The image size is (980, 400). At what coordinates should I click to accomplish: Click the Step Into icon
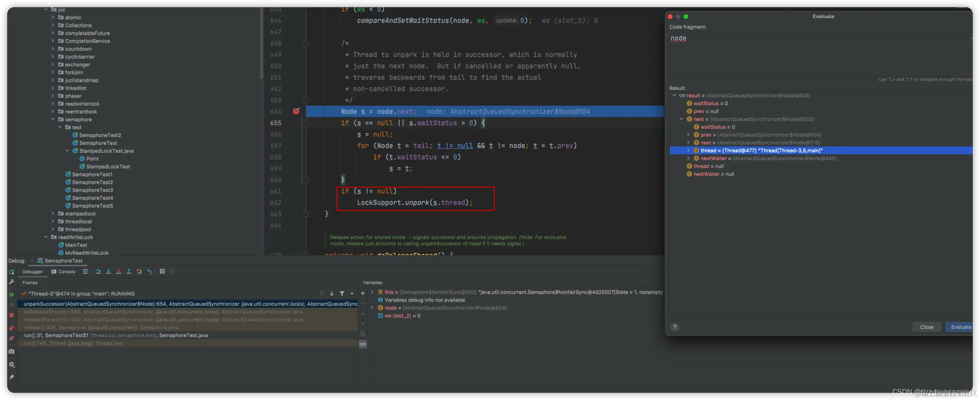point(108,271)
